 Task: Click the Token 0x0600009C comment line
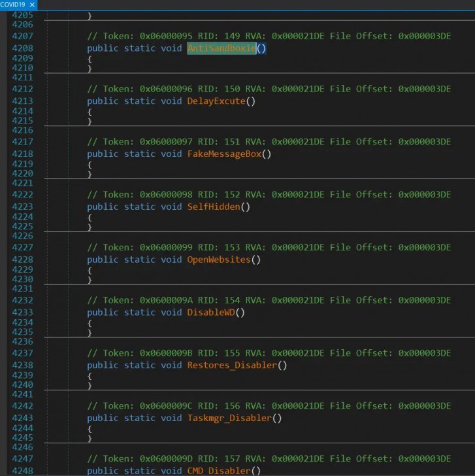point(269,406)
